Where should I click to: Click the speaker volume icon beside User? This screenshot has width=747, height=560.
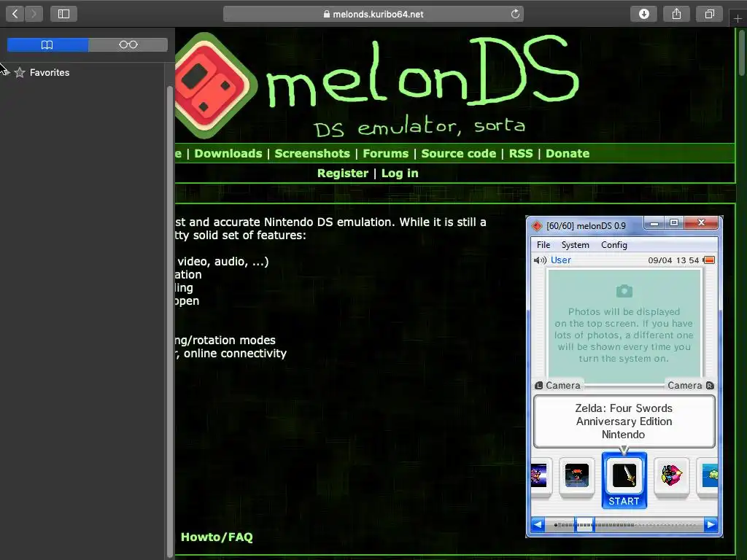coord(540,260)
